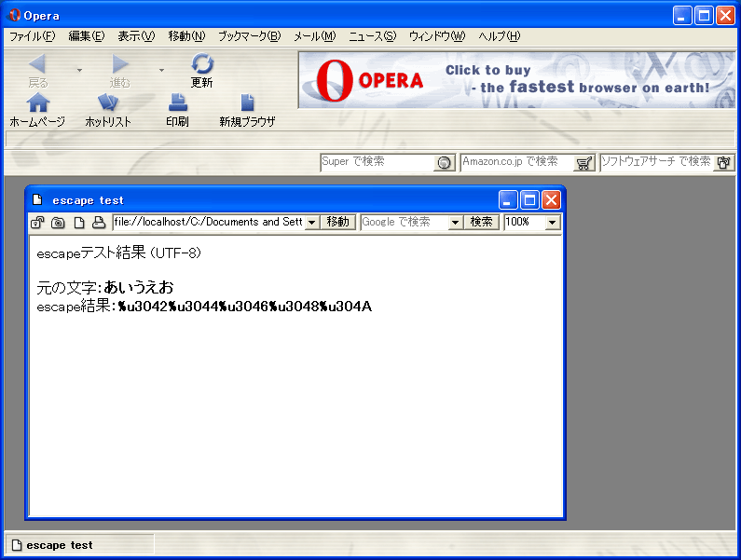
Task: Expand the Forward button history dropdown arrow
Action: 161,70
